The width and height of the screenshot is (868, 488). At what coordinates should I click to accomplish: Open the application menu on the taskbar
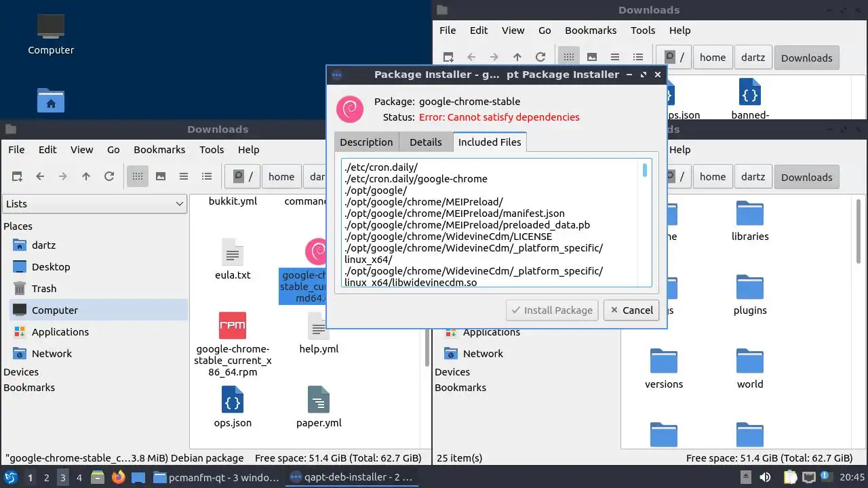11,477
